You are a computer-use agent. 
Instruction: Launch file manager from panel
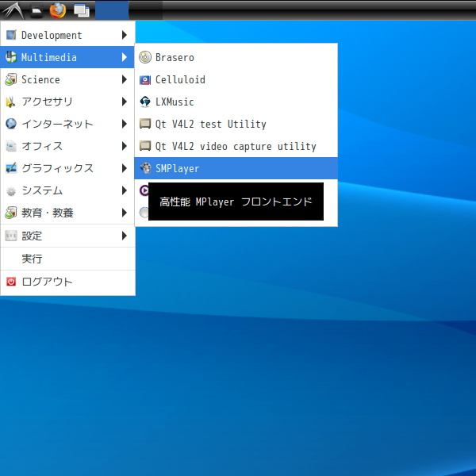click(36, 10)
